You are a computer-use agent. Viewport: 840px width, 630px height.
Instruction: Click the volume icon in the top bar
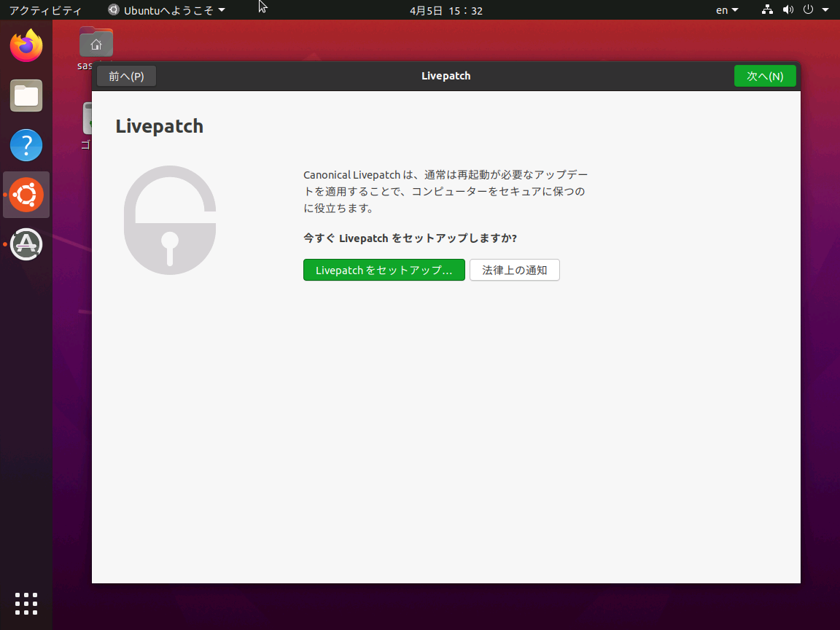click(787, 10)
